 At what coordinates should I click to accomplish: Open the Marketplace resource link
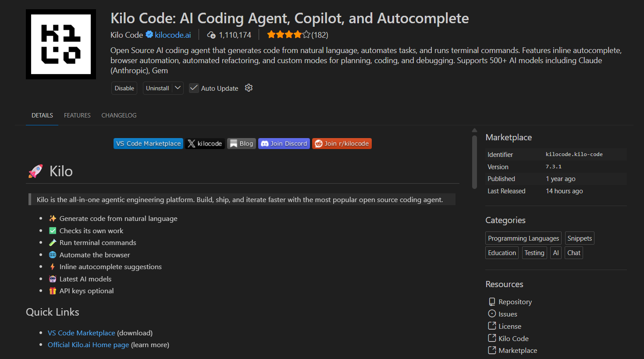(x=518, y=351)
